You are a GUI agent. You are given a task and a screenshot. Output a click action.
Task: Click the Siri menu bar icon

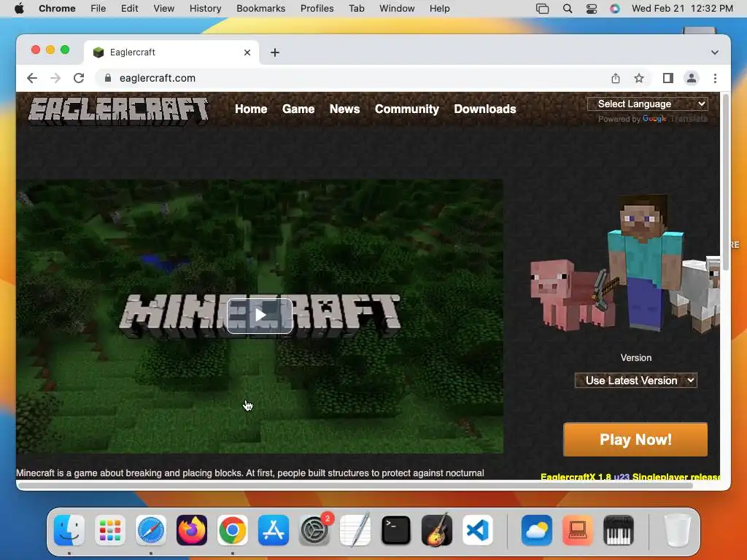pos(615,9)
